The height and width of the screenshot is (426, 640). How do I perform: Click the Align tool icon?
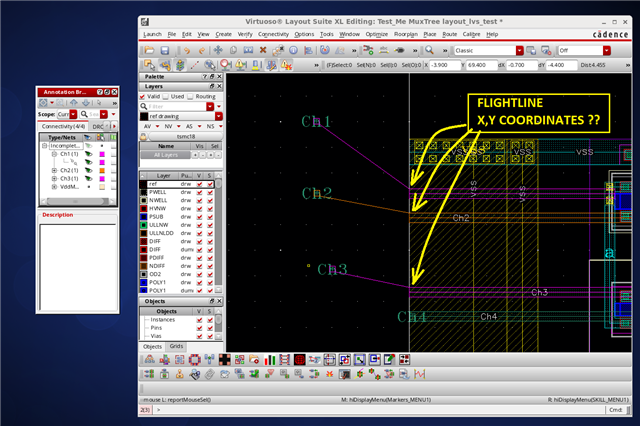coord(309,50)
